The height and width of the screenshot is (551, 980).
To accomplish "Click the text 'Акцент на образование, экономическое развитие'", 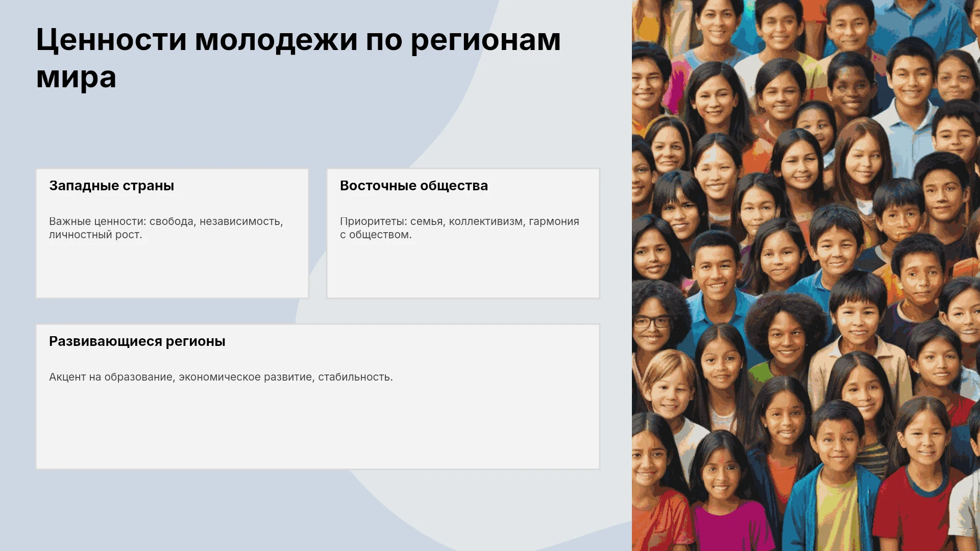I will (181, 377).
